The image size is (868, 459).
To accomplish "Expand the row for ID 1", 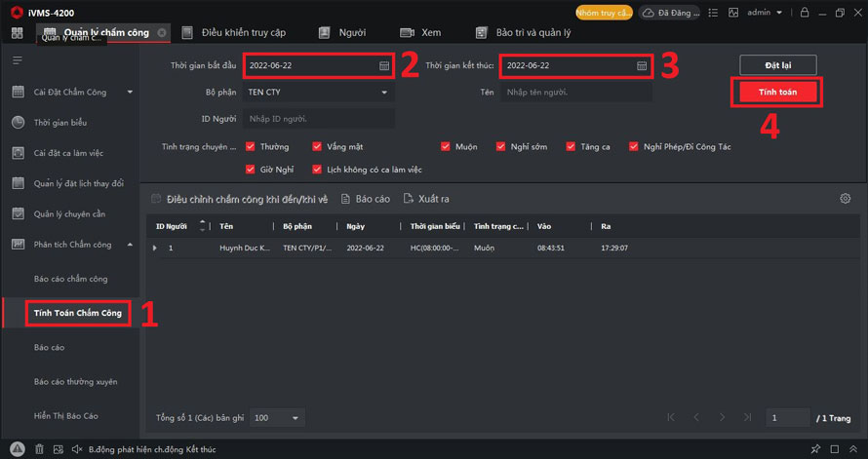I will coord(155,249).
